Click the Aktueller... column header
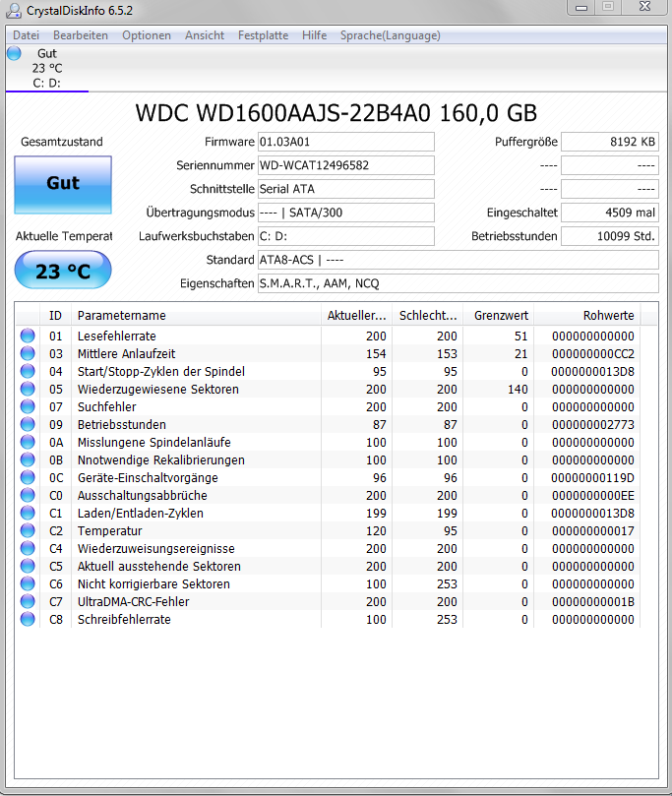Image resolution: width=672 pixels, height=796 pixels. [357, 315]
